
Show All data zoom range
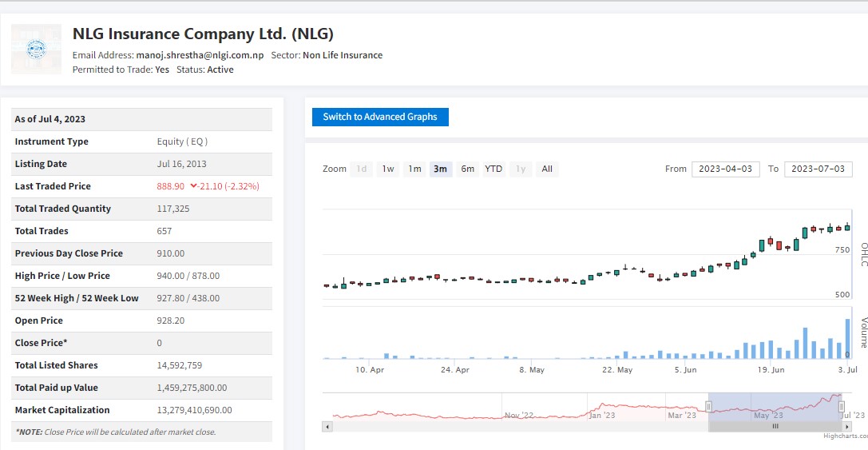[546, 169]
